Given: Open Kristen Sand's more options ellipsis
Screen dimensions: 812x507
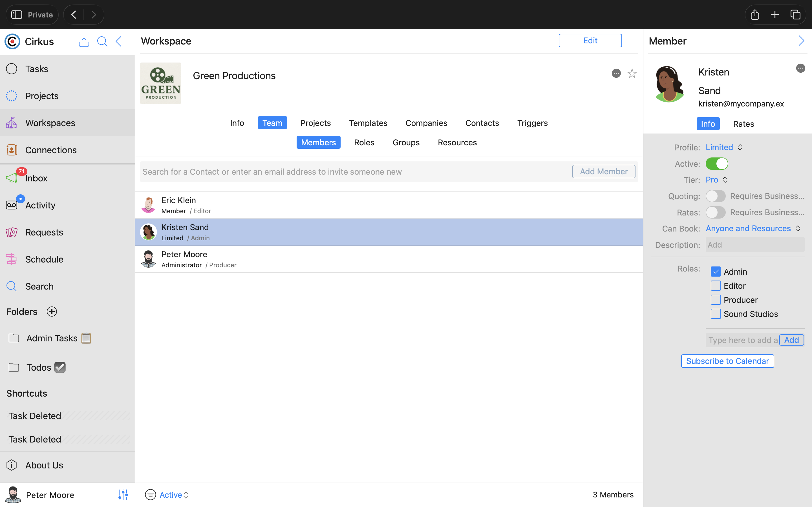Looking at the screenshot, I should click(x=800, y=68).
